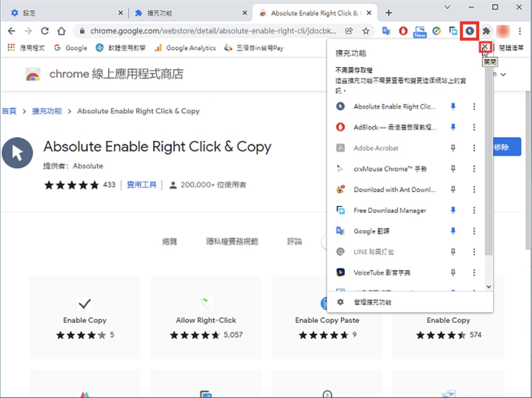This screenshot has width=532, height=398.
Task: Open the 實用工具 category link
Action: (141, 185)
